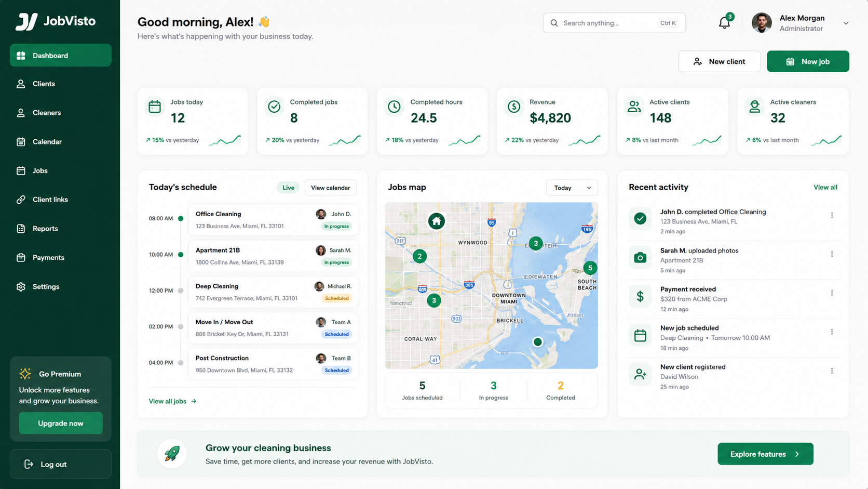Go to Dashboard in the sidebar
This screenshot has width=868, height=489.
(61, 55)
